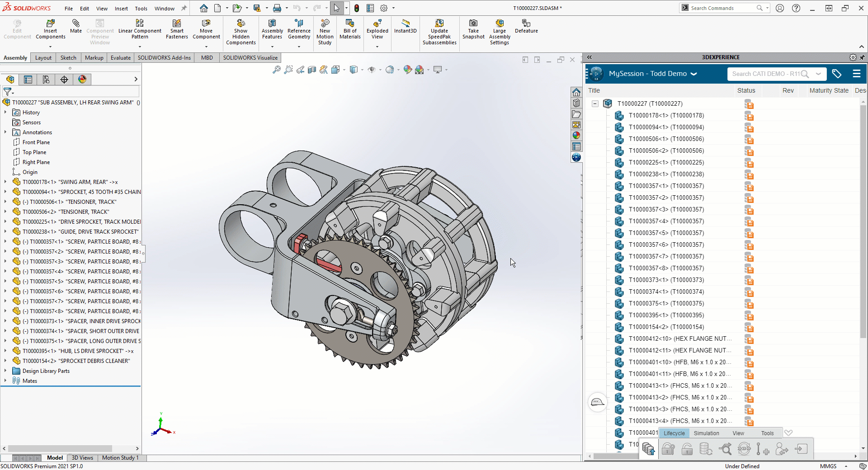Click the Take Snapshot tool
This screenshot has width=868, height=470.
(473, 30)
